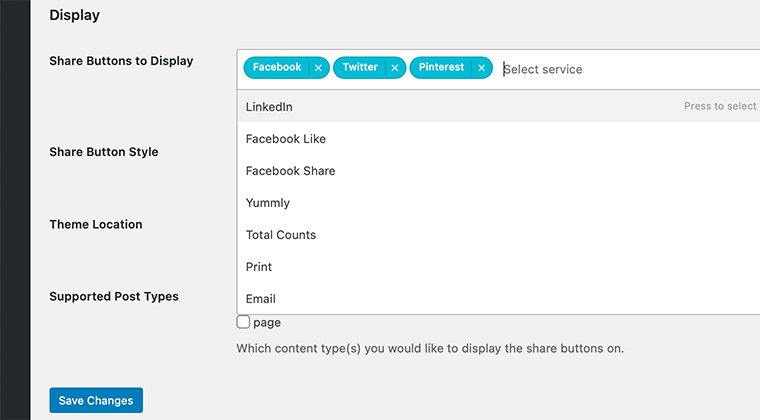Remove the Pinterest tag with its X icon

482,68
